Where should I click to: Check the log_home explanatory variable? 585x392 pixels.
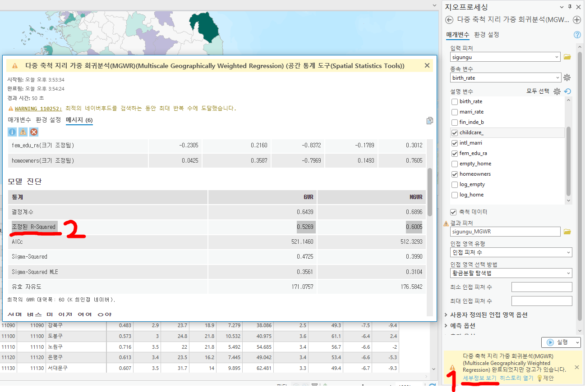pos(454,195)
